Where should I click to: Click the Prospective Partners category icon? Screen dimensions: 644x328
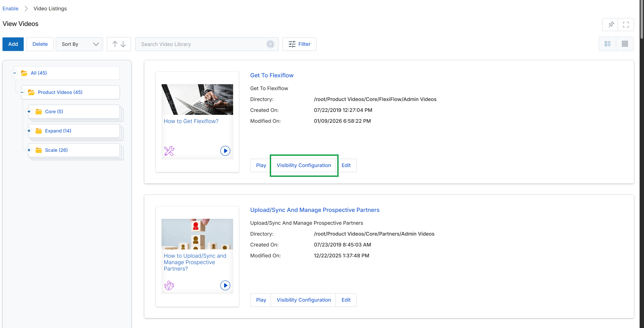click(169, 285)
